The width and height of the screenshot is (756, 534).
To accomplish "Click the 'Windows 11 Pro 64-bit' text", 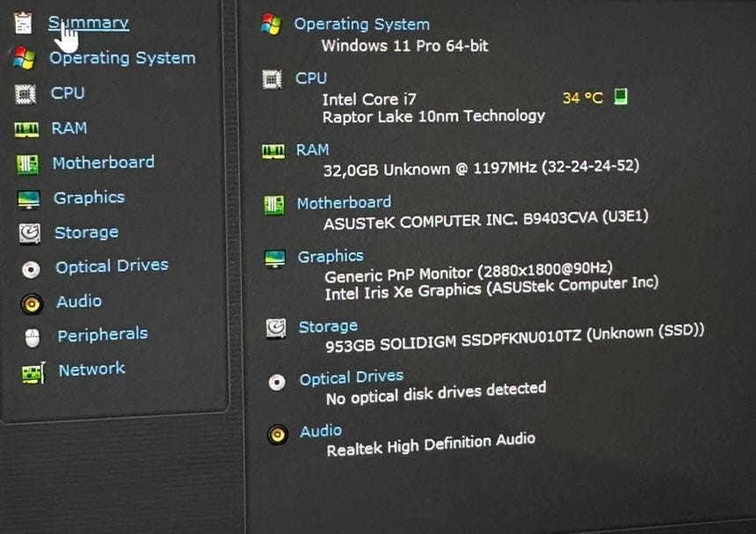I will tap(404, 46).
